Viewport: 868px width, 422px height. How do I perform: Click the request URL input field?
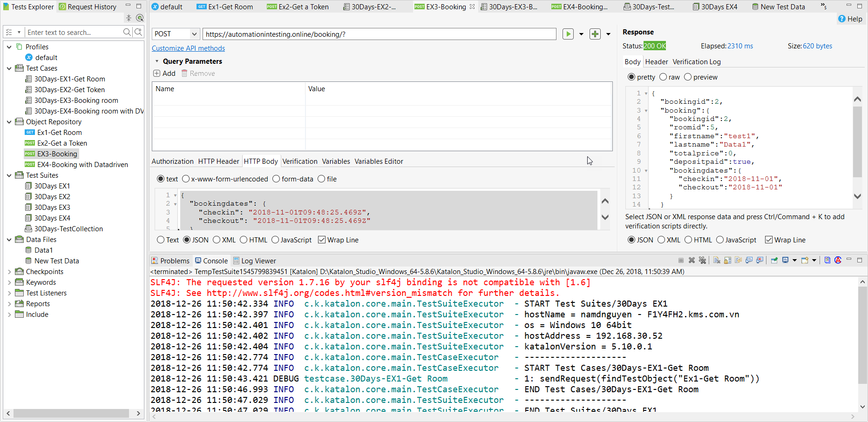tap(379, 34)
